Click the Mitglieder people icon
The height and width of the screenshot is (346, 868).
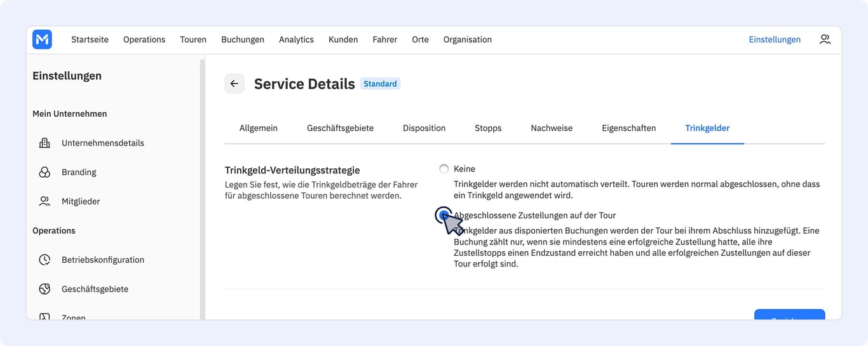(44, 201)
